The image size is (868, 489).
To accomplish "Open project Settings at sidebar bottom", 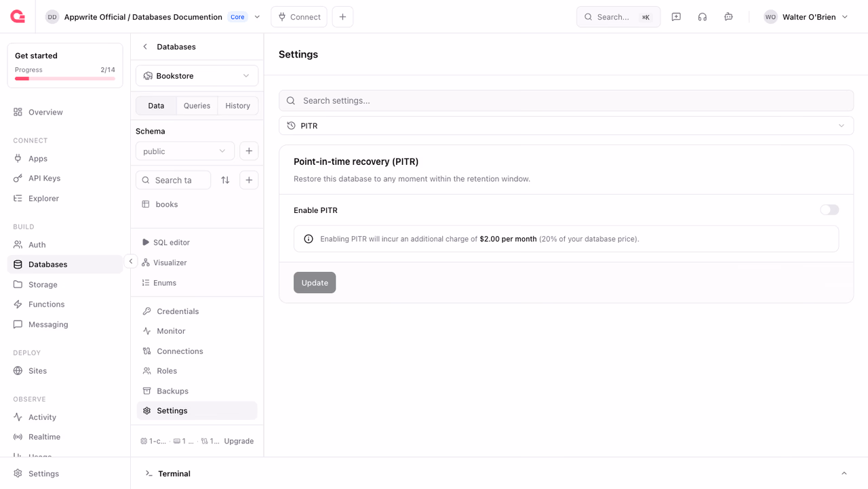I will [x=65, y=473].
